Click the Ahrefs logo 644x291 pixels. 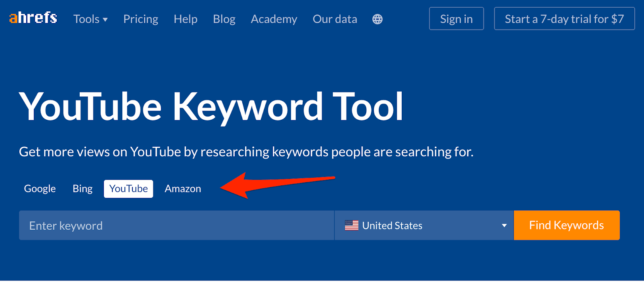(x=33, y=18)
